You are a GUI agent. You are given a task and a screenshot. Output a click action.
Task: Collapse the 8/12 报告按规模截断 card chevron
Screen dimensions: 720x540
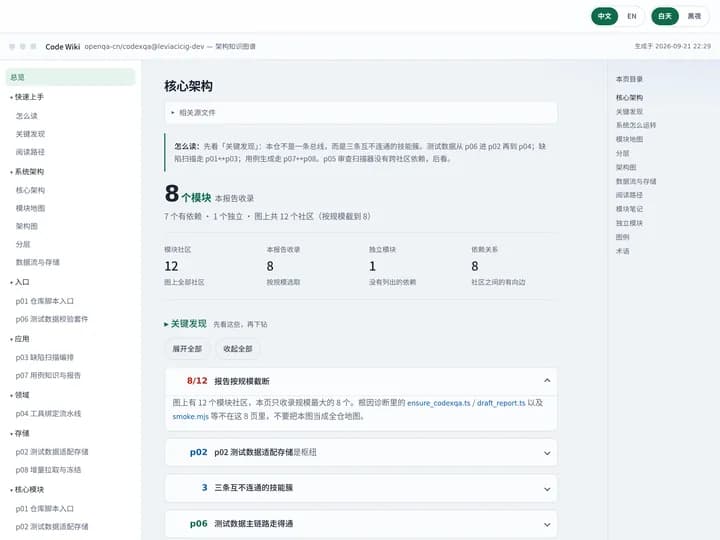tap(547, 381)
